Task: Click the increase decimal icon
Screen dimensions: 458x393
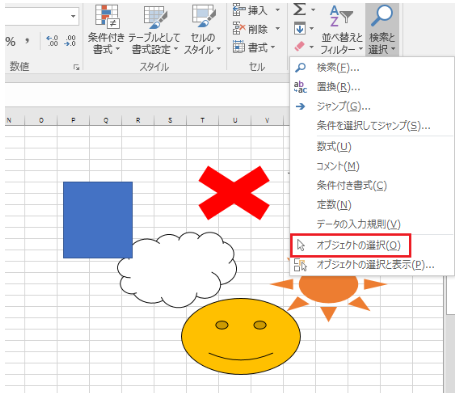Action: (52, 40)
